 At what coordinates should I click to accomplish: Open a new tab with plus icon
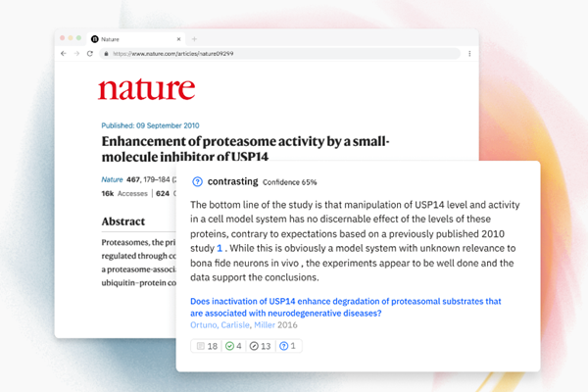click(x=194, y=39)
